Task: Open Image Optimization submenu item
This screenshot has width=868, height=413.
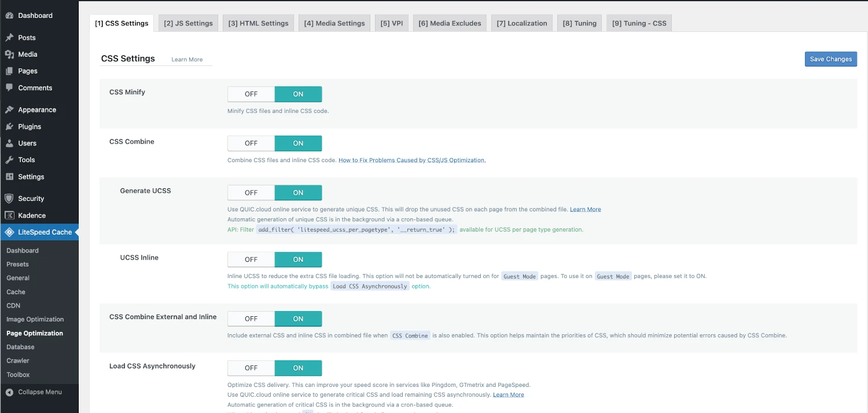Action: point(35,319)
